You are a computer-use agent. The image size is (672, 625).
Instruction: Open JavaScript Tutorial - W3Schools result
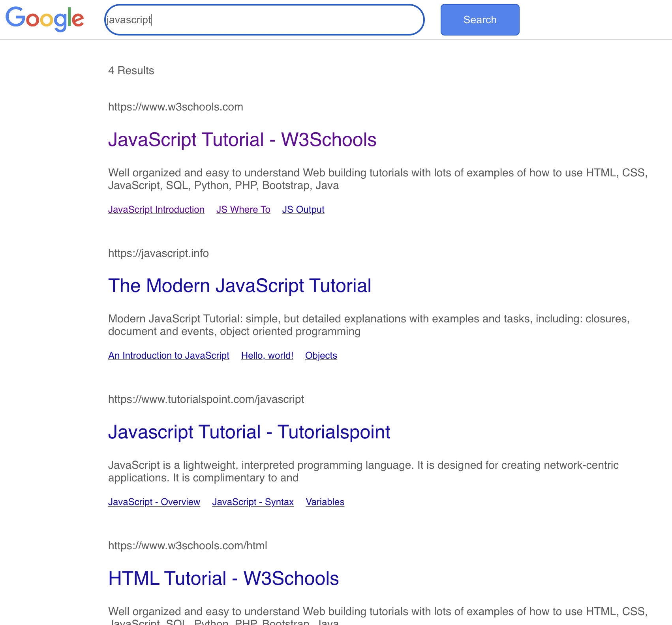coord(242,140)
